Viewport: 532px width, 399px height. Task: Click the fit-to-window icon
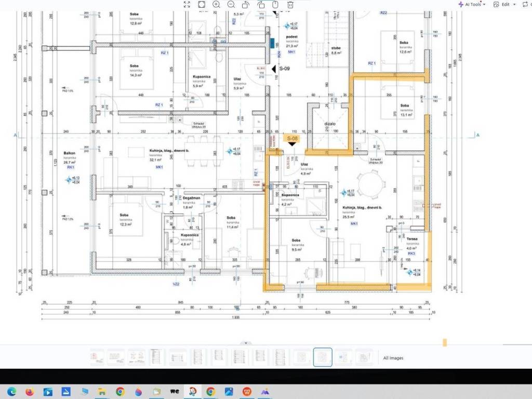[x=202, y=4]
